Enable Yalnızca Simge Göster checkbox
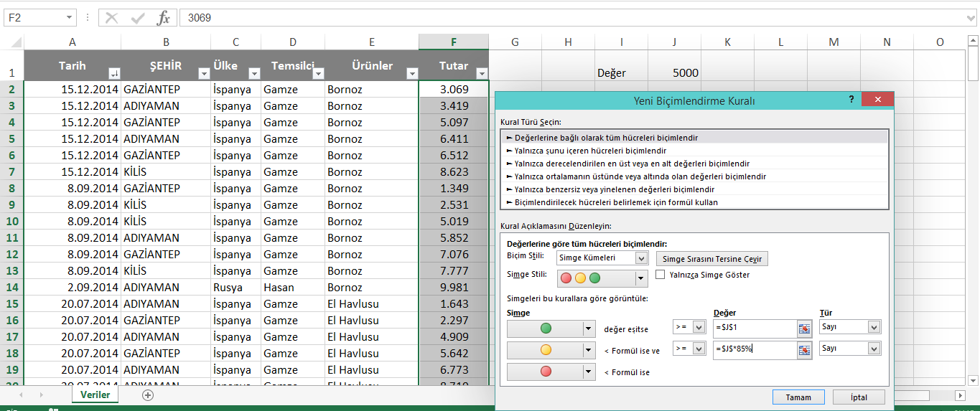Viewport: 980px width, 411px height. pos(661,275)
